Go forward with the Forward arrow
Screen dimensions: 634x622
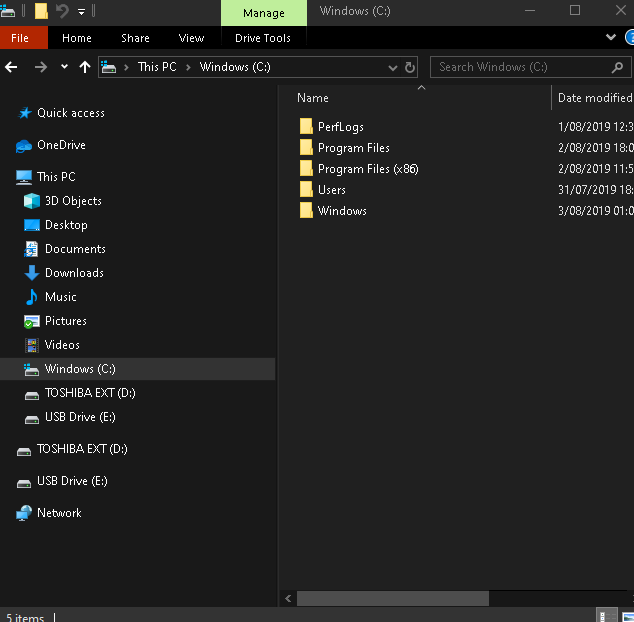tap(40, 67)
